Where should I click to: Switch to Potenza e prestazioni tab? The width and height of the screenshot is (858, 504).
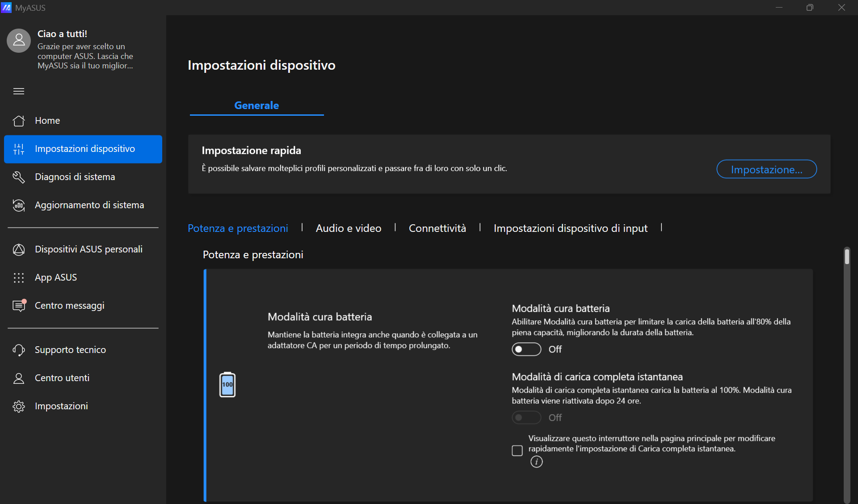[238, 228]
